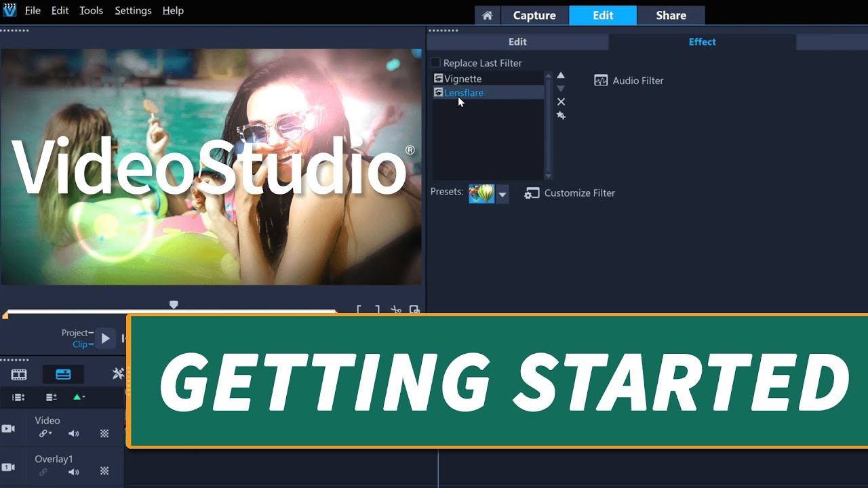Mute the Overlay1 track audio
Viewport: 868px width, 488px height.
73,472
